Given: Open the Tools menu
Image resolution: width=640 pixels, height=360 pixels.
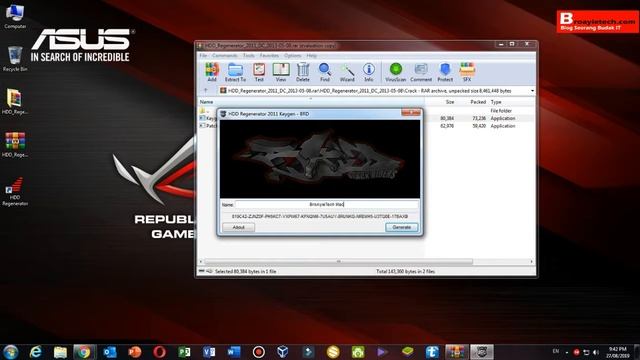Looking at the screenshot, I should pyautogui.click(x=249, y=56).
